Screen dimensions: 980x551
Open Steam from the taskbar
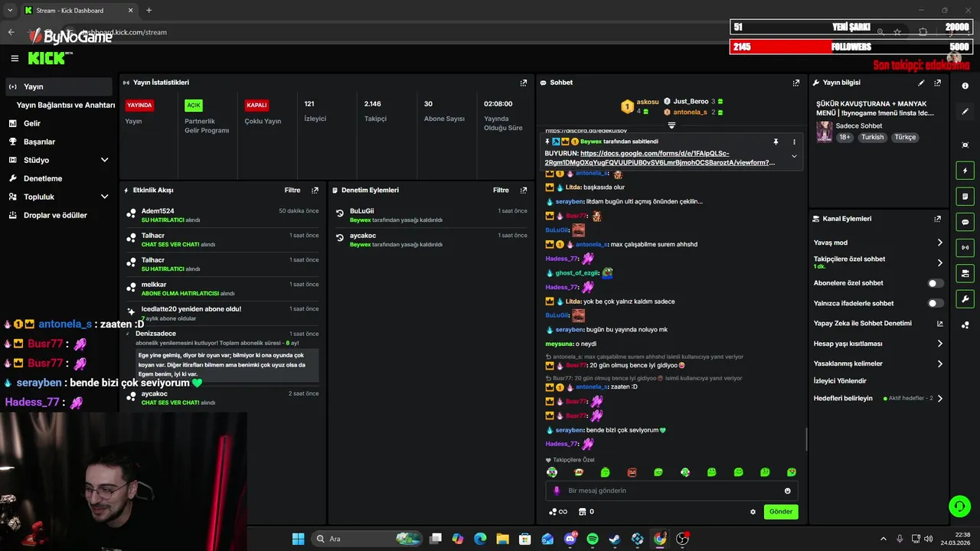click(615, 539)
